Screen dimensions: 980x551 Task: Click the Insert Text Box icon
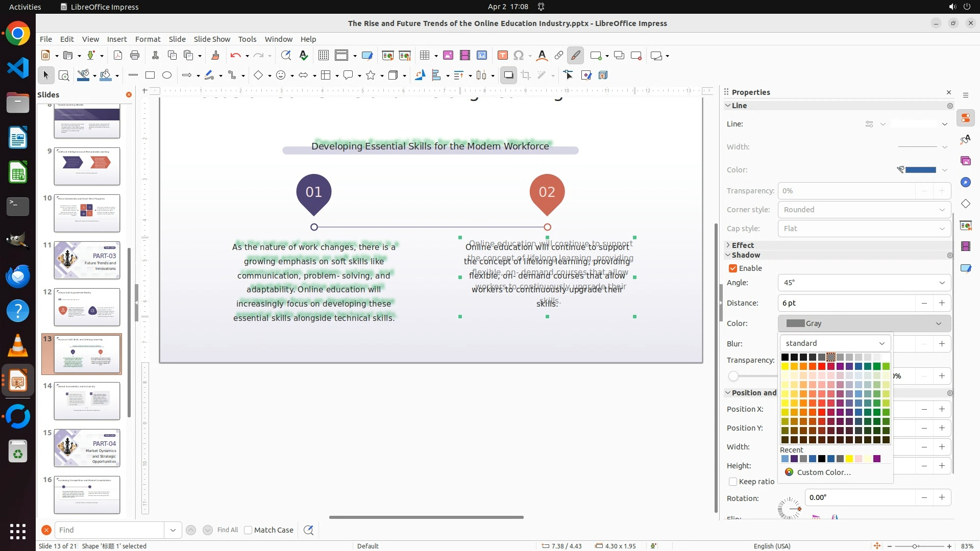pos(502,56)
